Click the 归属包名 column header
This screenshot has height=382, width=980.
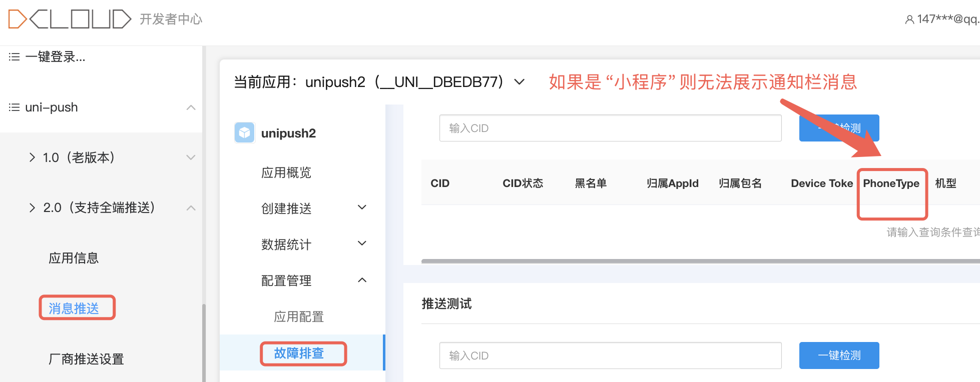(740, 183)
